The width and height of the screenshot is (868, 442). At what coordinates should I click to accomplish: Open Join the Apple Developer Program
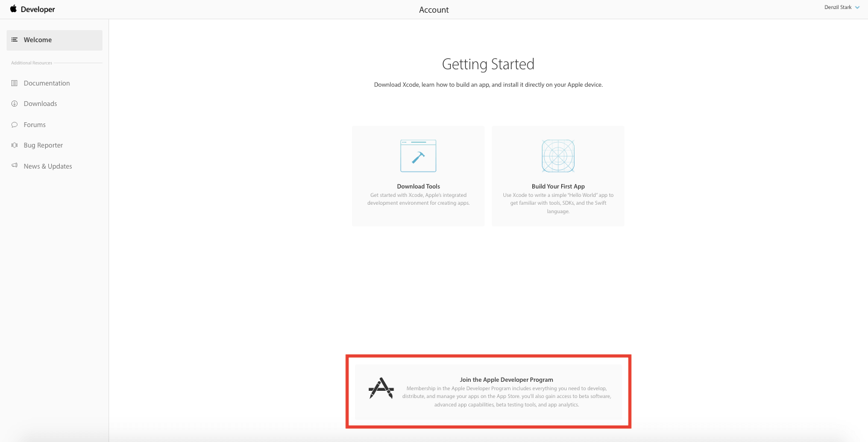pyautogui.click(x=506, y=380)
